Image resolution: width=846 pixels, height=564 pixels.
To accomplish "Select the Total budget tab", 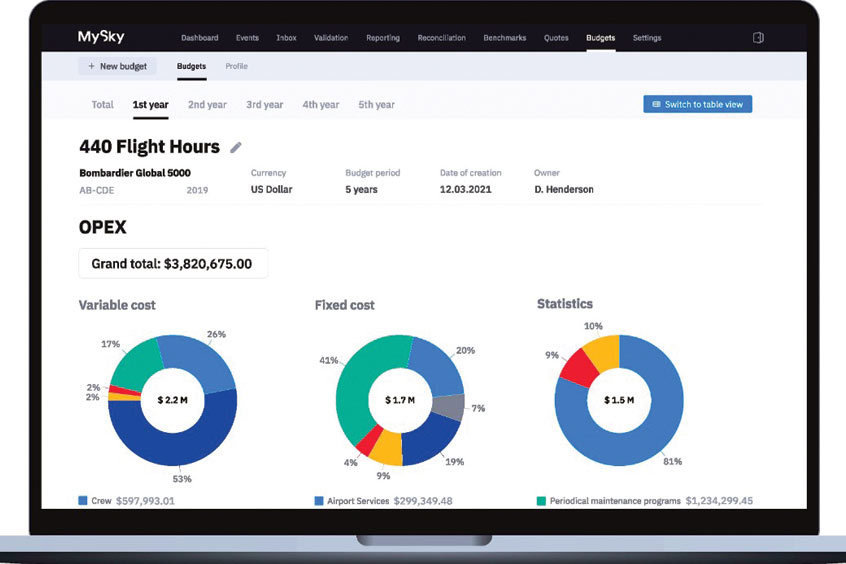I will point(102,105).
